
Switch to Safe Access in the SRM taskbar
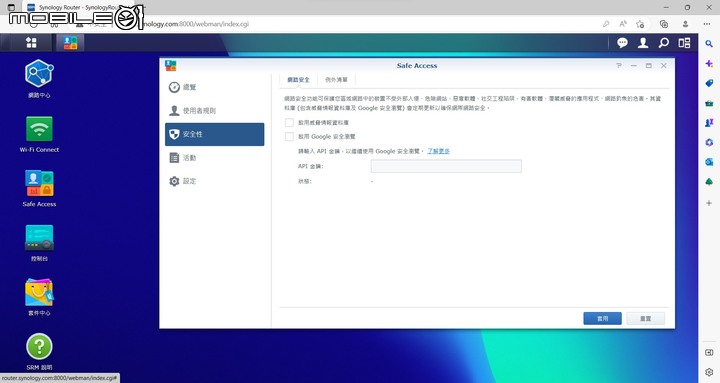[x=70, y=43]
